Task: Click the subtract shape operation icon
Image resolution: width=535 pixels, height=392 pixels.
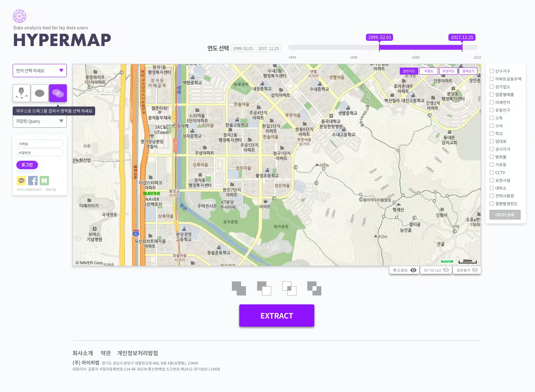Action: click(x=264, y=288)
